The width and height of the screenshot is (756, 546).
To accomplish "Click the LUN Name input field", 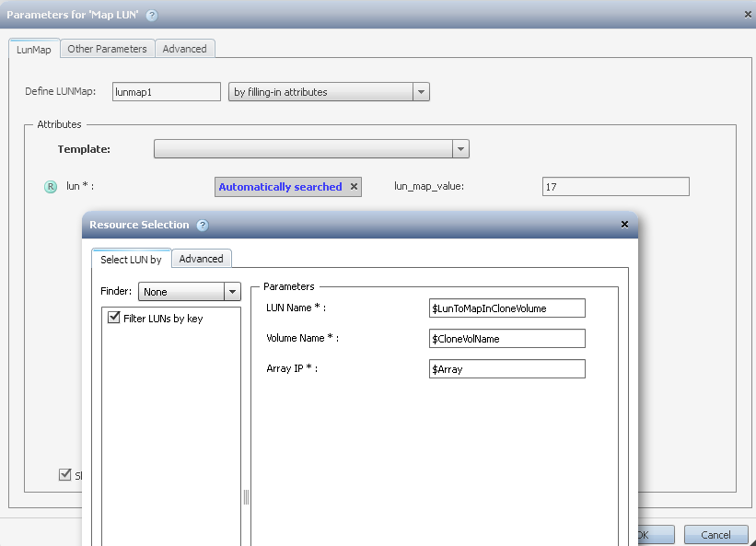I will click(507, 308).
